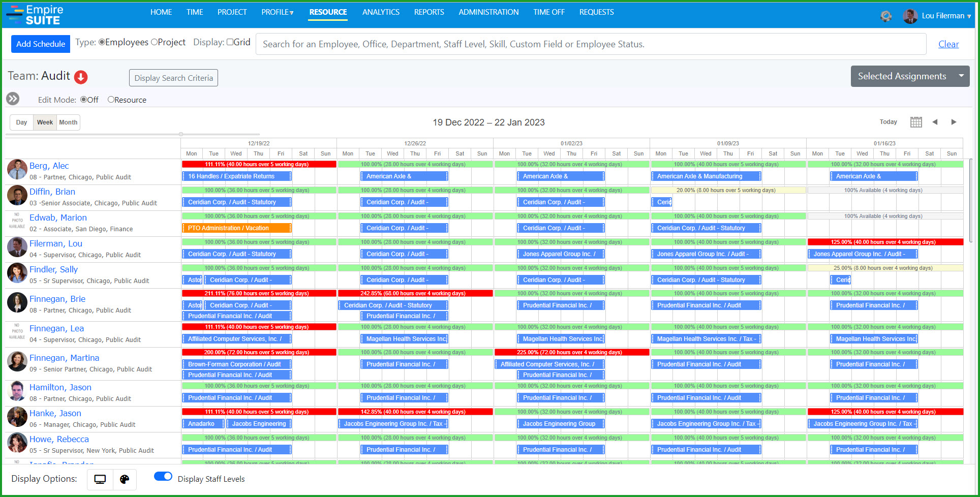
Task: Switch to the Week view tab
Action: (45, 122)
